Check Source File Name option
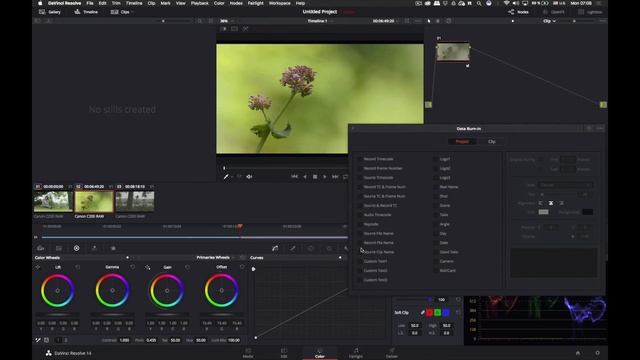The image size is (640, 360). tap(360, 233)
